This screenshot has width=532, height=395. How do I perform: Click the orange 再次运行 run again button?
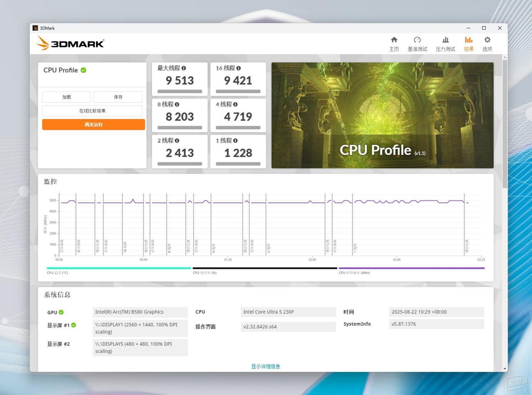[93, 124]
